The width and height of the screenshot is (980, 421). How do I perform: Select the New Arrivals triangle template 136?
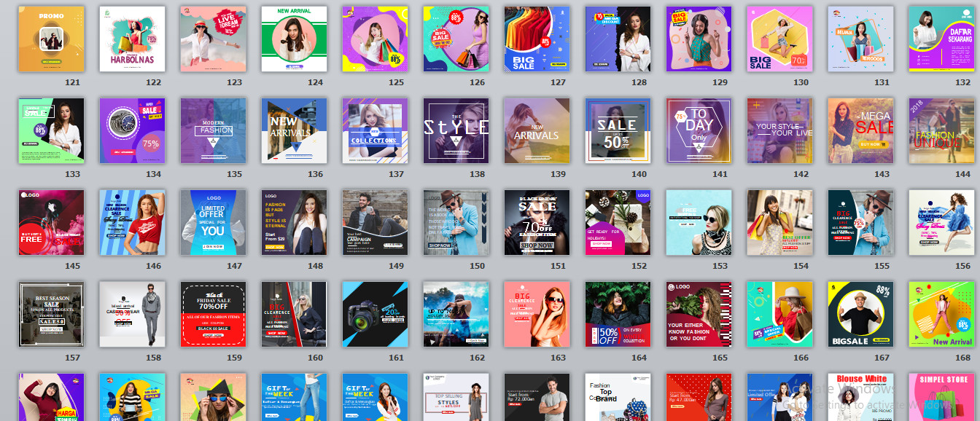[x=294, y=131]
